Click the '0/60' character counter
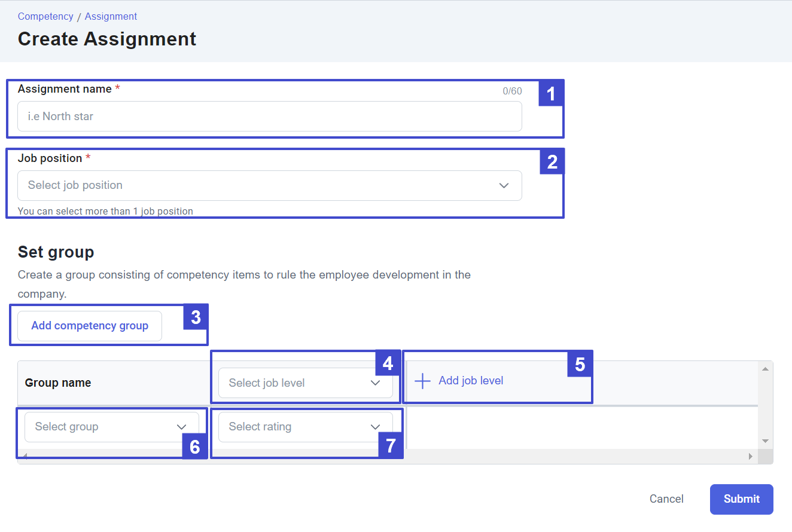The width and height of the screenshot is (792, 532). (512, 91)
